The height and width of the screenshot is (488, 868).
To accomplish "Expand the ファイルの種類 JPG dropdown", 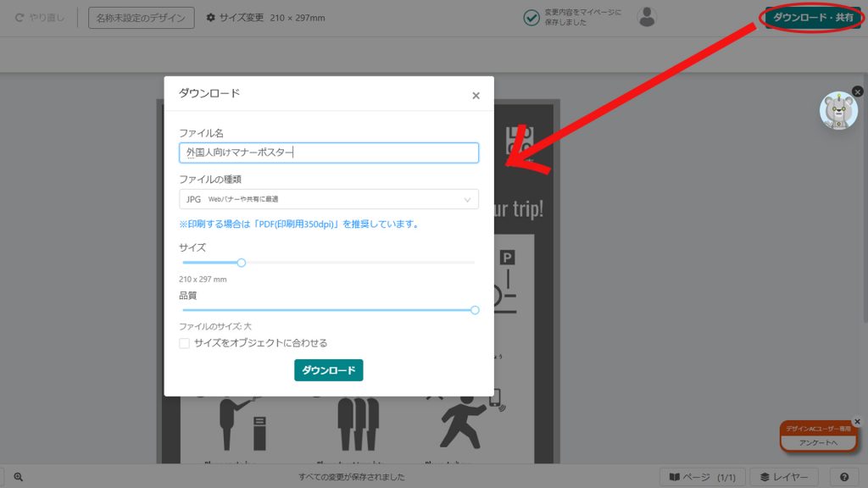I will point(329,199).
